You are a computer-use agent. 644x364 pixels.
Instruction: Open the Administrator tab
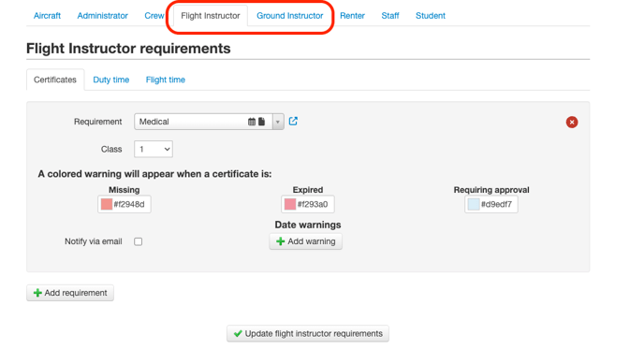(102, 16)
